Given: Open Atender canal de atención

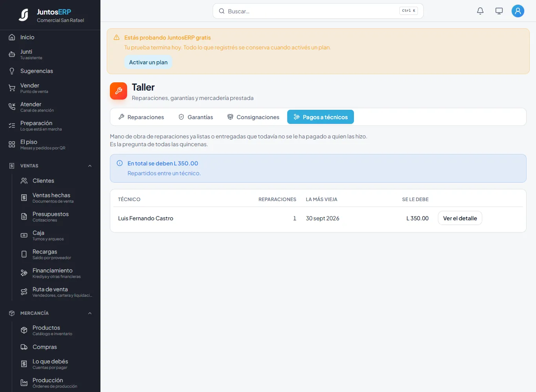Looking at the screenshot, I should 50,107.
